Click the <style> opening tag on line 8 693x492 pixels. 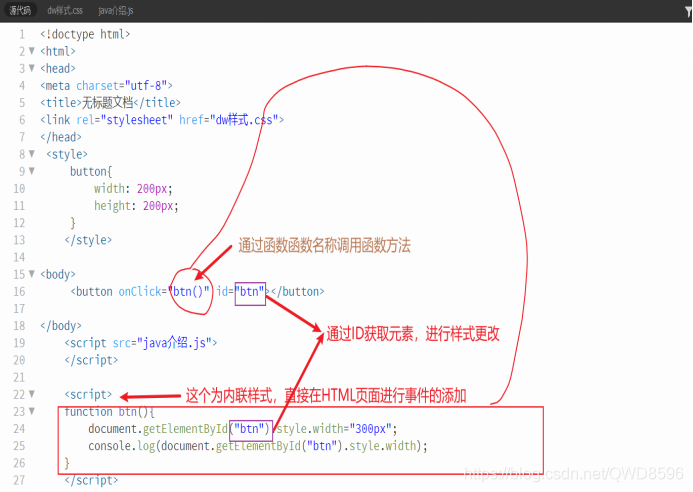67,154
